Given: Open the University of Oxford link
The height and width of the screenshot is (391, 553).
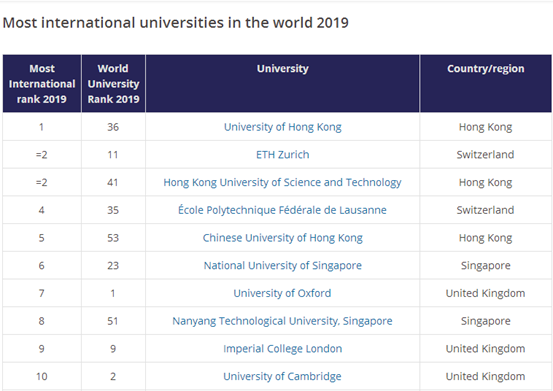Looking at the screenshot, I should point(282,293).
